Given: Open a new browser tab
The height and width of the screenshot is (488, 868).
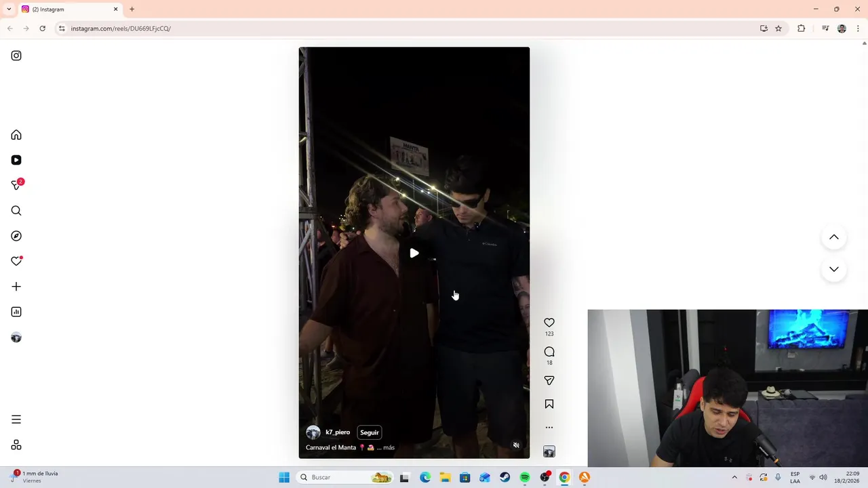Looking at the screenshot, I should click(x=132, y=9).
